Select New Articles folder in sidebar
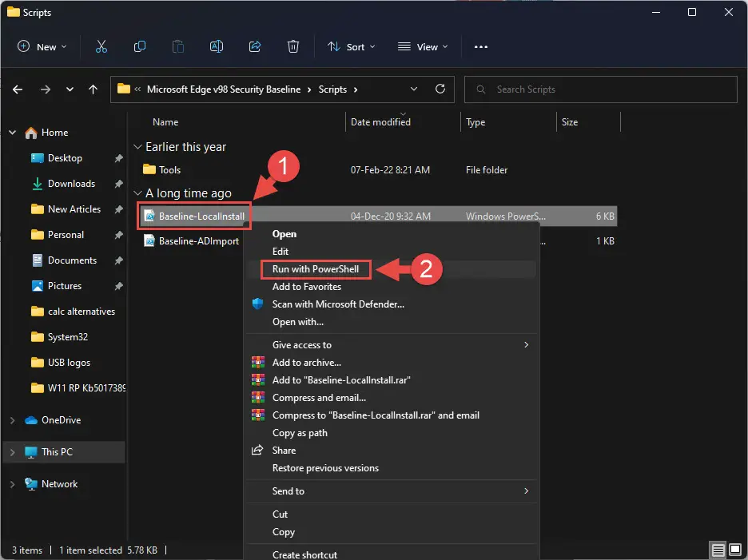The image size is (748, 560). point(74,209)
